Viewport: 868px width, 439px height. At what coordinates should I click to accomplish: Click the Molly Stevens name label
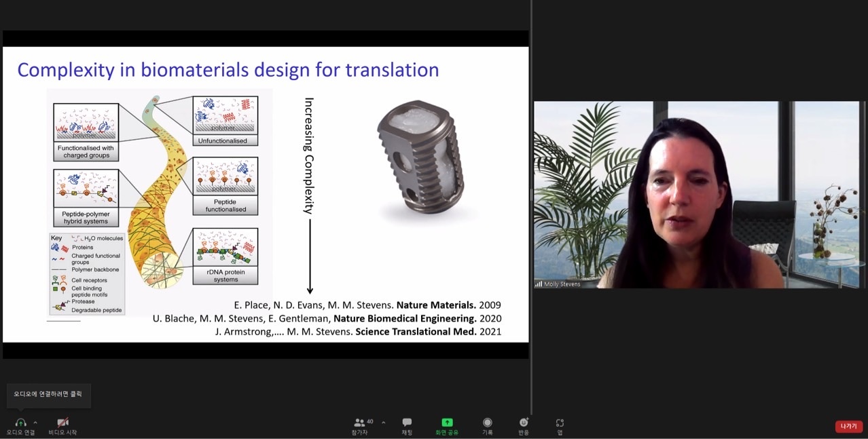click(x=562, y=284)
